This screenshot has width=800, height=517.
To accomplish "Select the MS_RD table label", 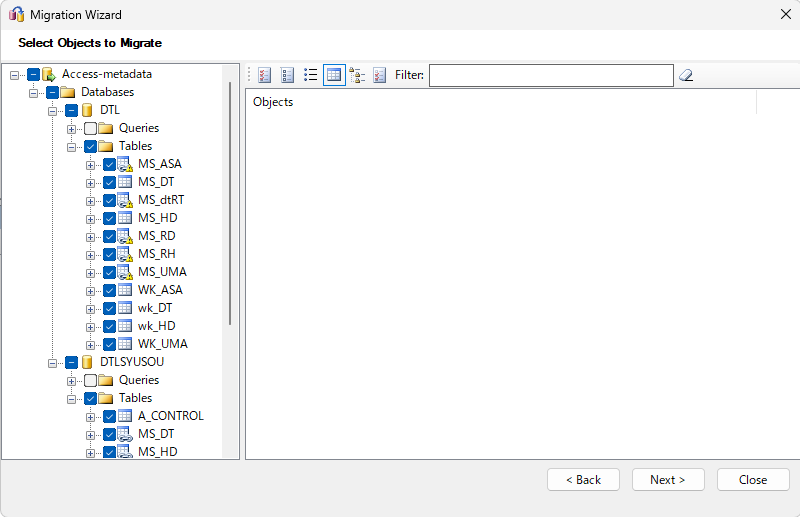I will 157,236.
